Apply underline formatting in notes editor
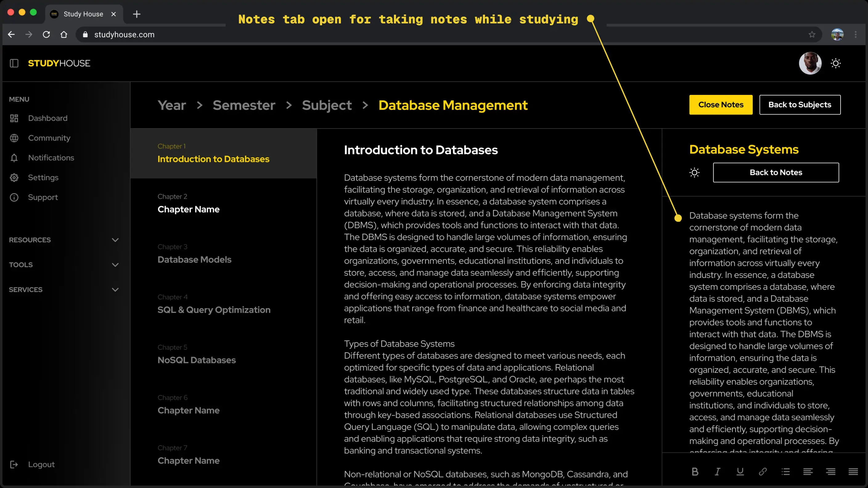 [740, 472]
